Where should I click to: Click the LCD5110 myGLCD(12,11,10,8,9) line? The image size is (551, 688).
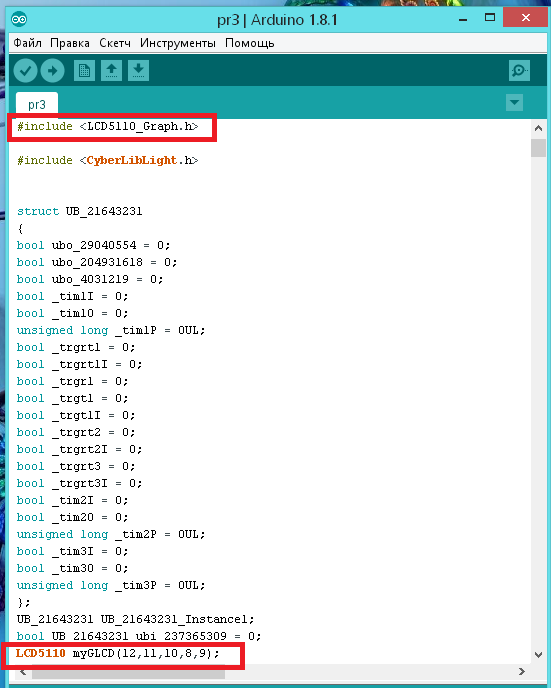(x=118, y=653)
